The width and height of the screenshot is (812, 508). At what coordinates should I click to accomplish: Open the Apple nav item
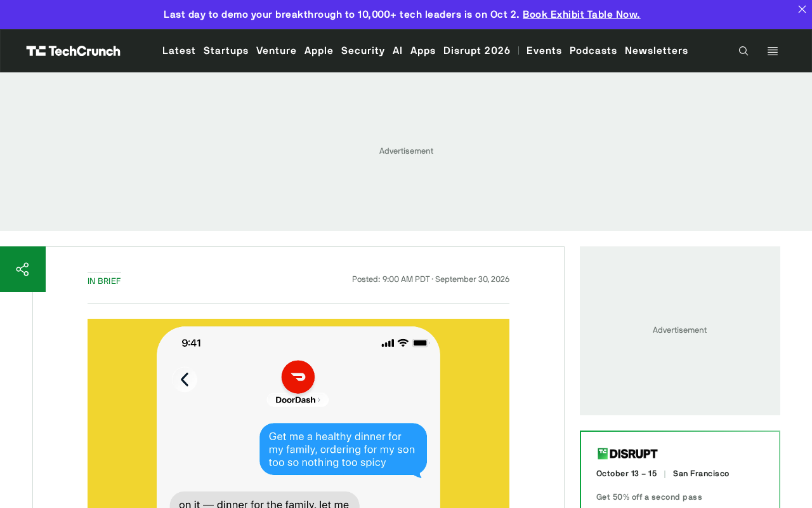coord(319,51)
